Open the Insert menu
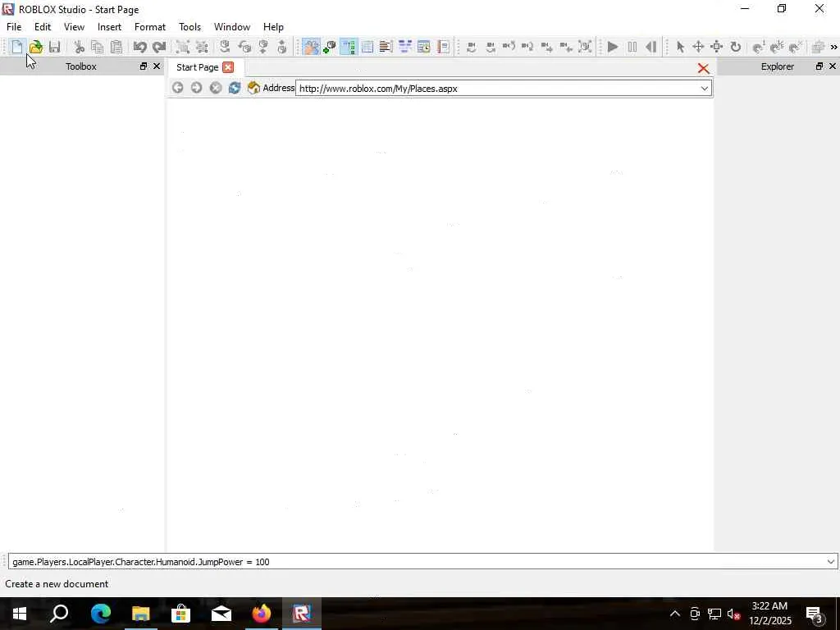Image resolution: width=840 pixels, height=630 pixels. (109, 27)
